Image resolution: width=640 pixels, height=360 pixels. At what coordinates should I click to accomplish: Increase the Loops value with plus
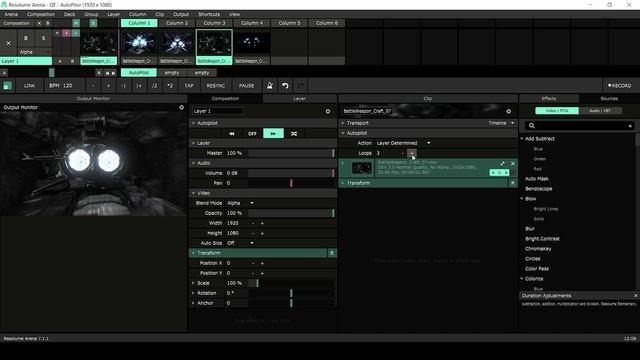click(x=411, y=153)
